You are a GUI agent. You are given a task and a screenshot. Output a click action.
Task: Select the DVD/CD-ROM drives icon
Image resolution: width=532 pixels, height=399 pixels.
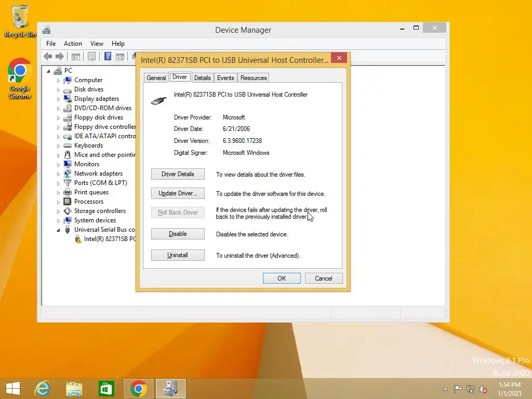coord(68,108)
